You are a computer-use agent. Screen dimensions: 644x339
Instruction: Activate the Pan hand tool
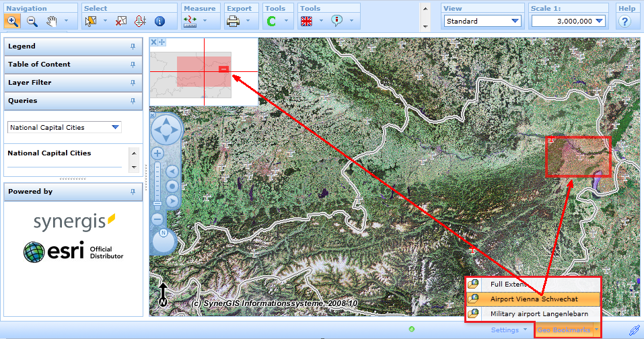click(x=51, y=21)
